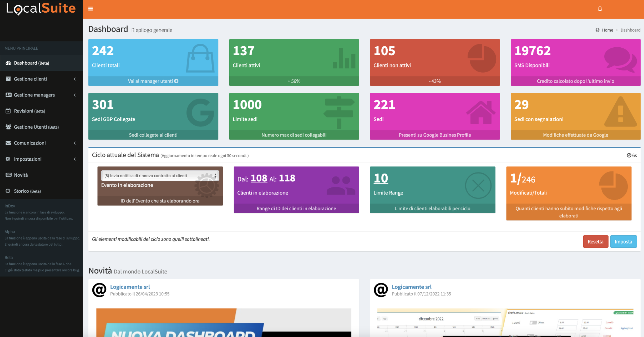Go to Home breadcrumb link
Viewport: 644px width, 337px height.
click(607, 30)
